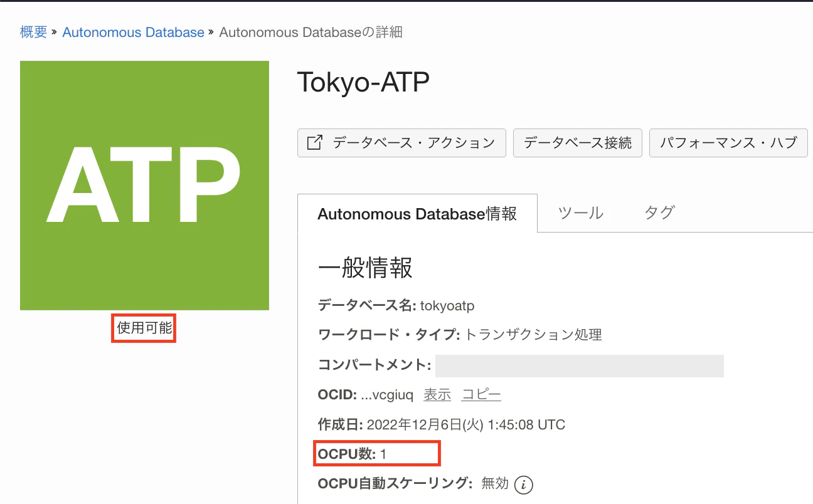Click the OCPU数 value 1
Screen dimensions: 813x504
point(383,454)
